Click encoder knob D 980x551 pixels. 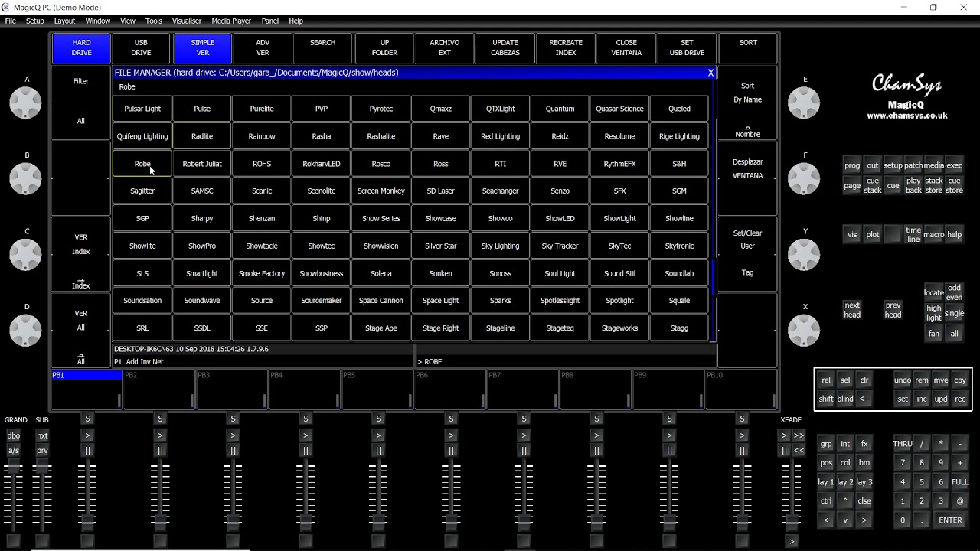pos(25,330)
